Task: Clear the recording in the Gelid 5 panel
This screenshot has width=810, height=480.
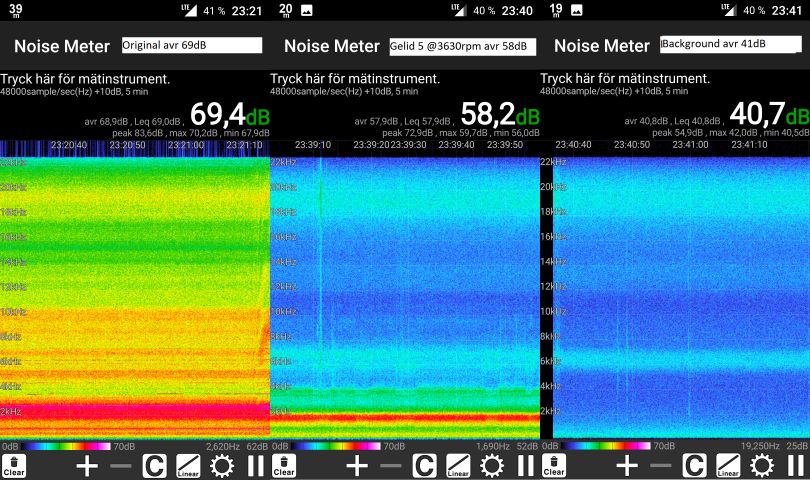Action: pyautogui.click(x=284, y=466)
